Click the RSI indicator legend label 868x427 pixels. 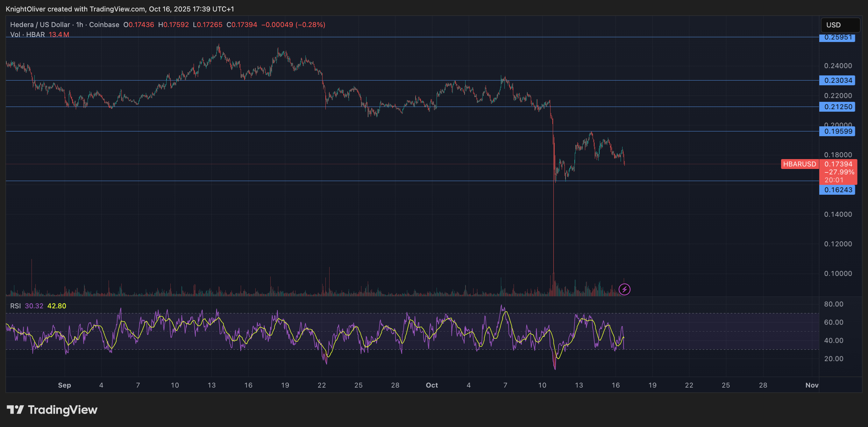pos(15,306)
